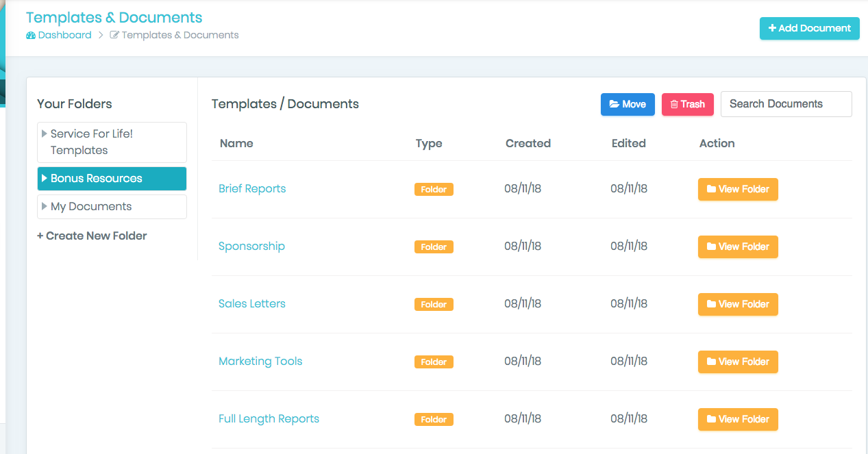
Task: Expand the Service For Life! Templates folder arrow
Action: click(x=45, y=134)
